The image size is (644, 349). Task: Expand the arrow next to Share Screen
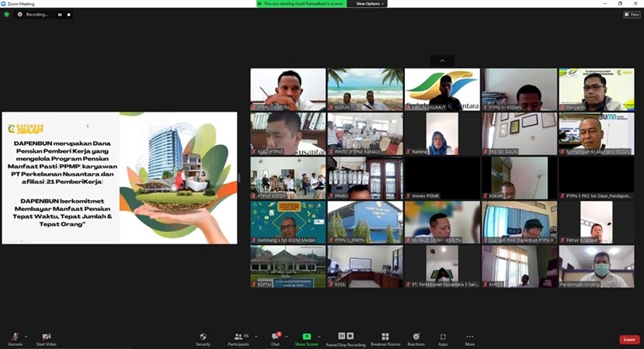coord(319,336)
